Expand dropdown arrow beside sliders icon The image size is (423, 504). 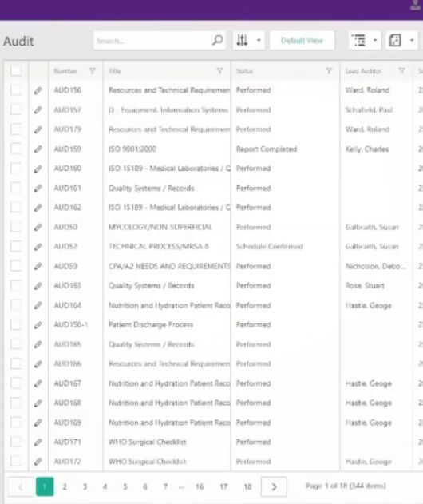pos(259,41)
